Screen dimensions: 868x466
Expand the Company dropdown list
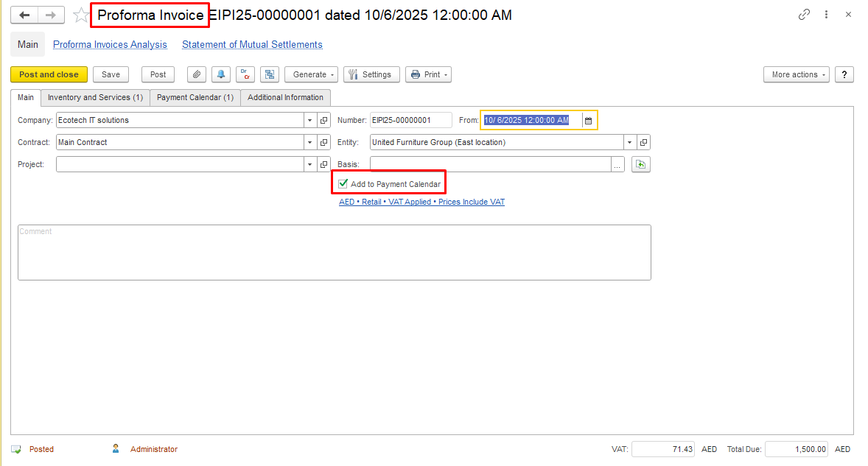309,121
